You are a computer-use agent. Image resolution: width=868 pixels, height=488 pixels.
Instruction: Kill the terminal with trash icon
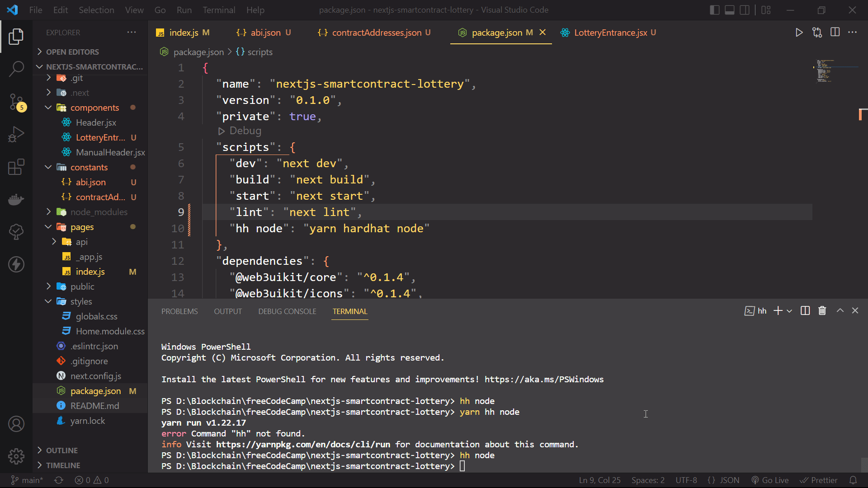click(822, 311)
